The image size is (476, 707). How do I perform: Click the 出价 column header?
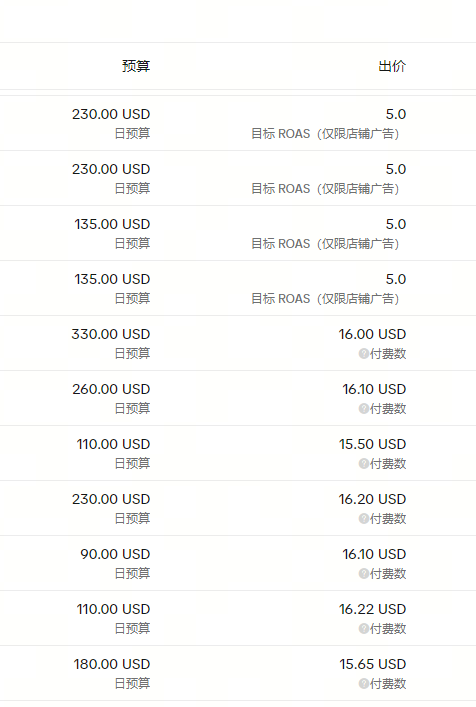[392, 66]
